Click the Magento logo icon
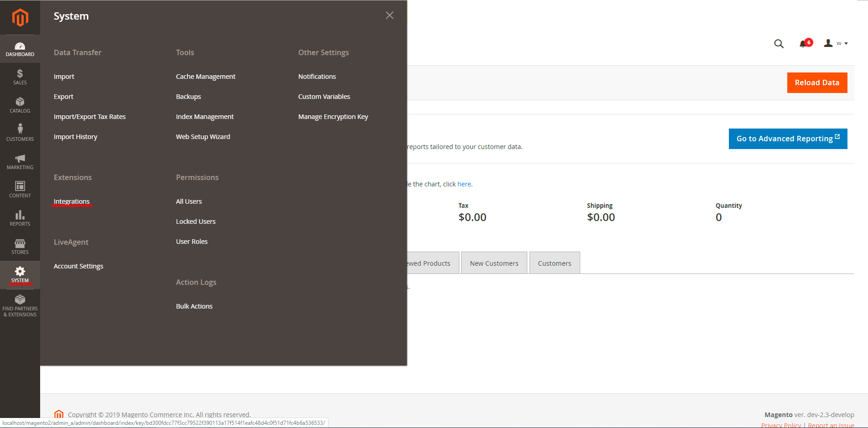This screenshot has height=428, width=868. pyautogui.click(x=20, y=18)
